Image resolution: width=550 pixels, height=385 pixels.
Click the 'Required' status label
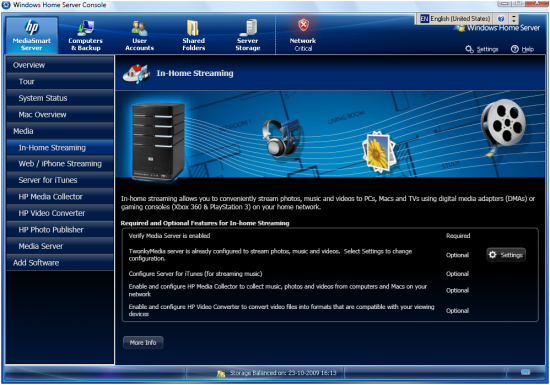[x=458, y=236]
